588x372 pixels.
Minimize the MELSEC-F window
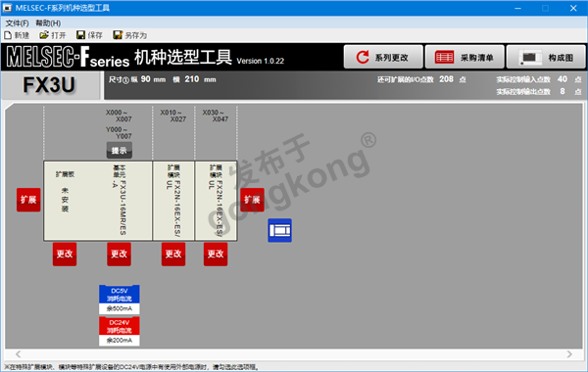click(x=517, y=8)
